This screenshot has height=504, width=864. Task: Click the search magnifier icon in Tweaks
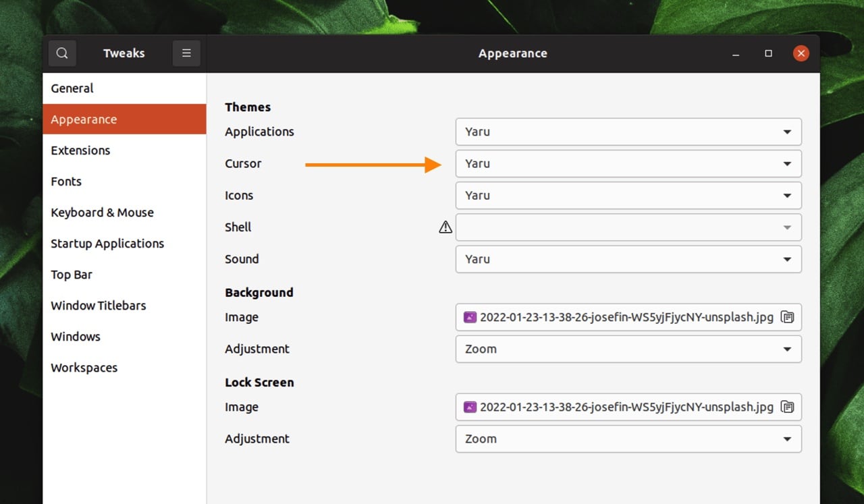(x=62, y=53)
